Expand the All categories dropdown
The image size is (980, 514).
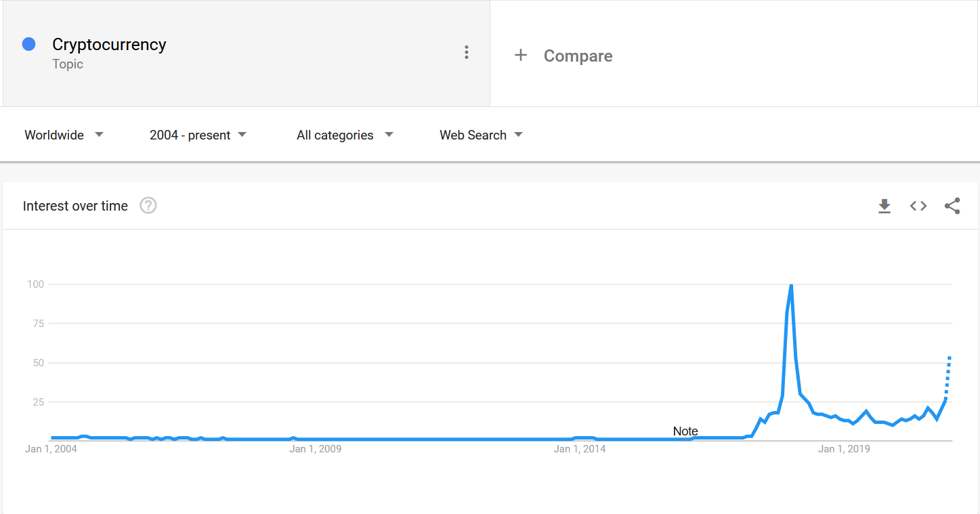click(x=345, y=135)
